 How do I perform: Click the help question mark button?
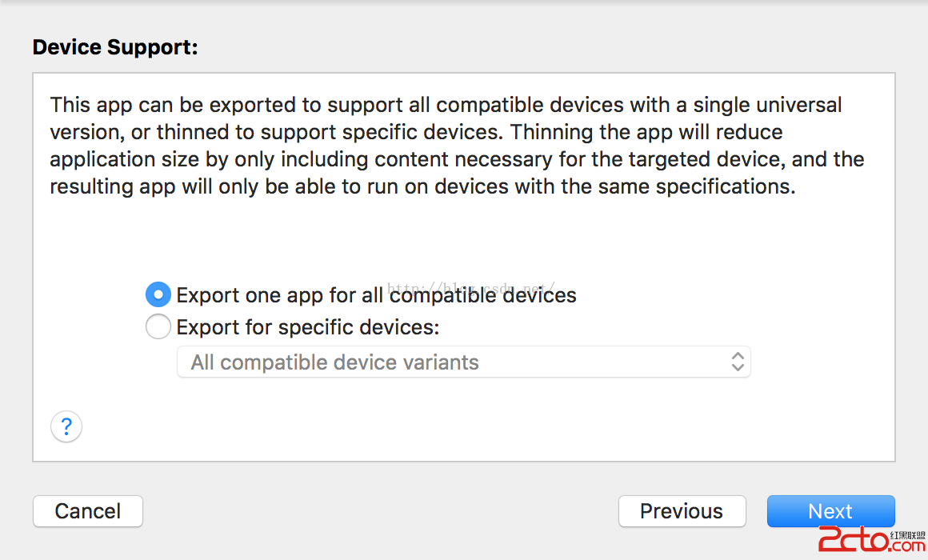(x=66, y=426)
